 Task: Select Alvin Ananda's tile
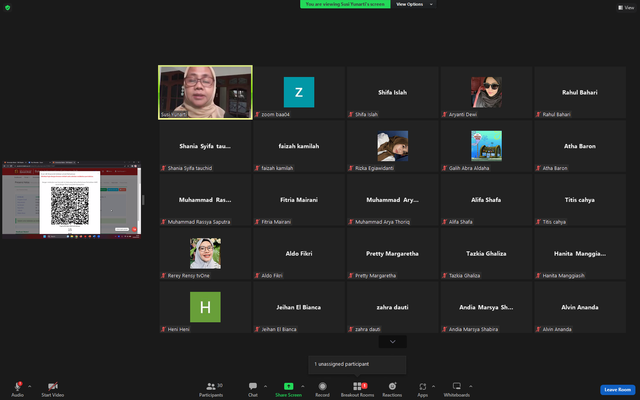pos(580,307)
